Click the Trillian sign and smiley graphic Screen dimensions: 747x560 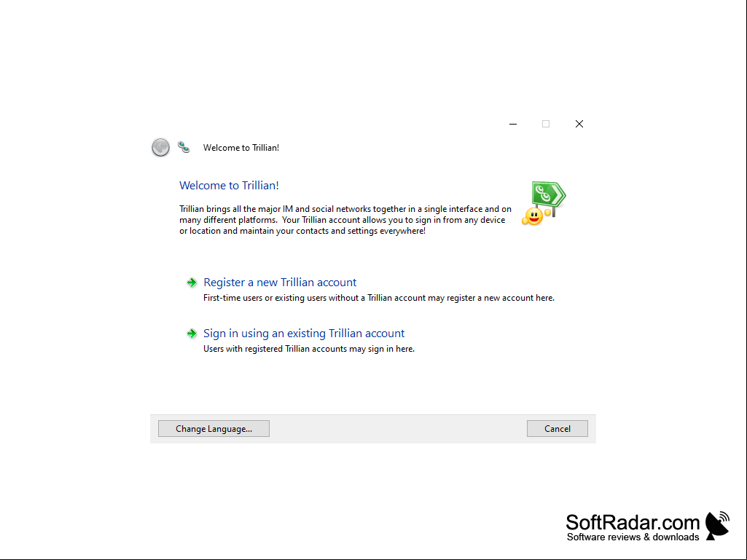(544, 203)
